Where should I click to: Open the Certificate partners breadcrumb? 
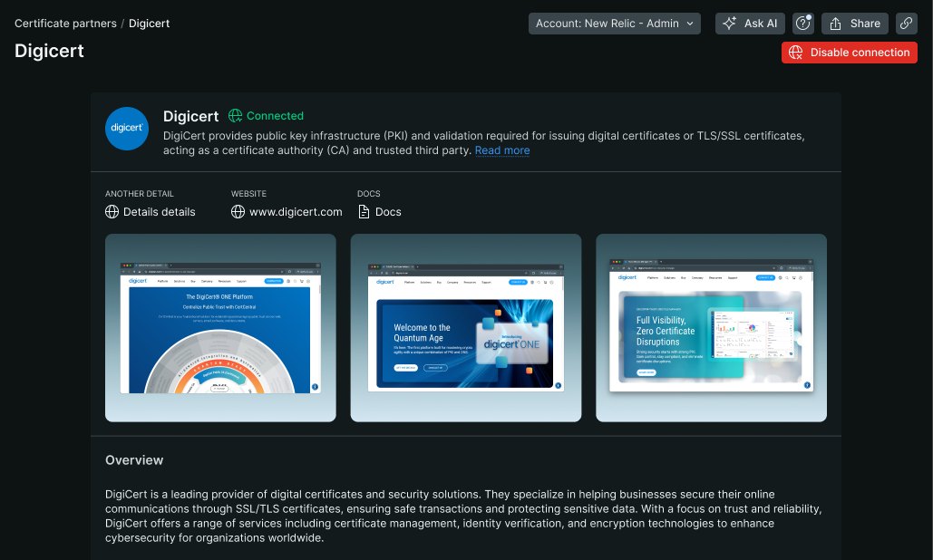coord(65,24)
